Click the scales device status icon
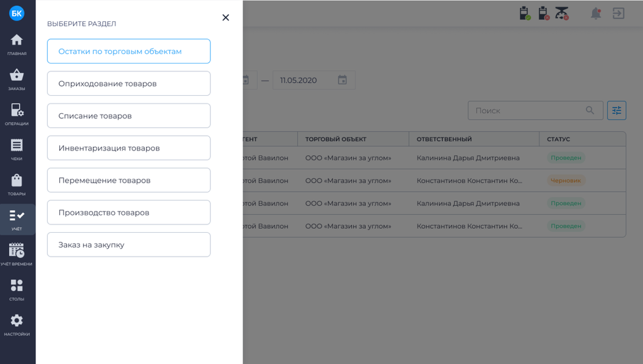The height and width of the screenshot is (364, 643). [x=562, y=14]
